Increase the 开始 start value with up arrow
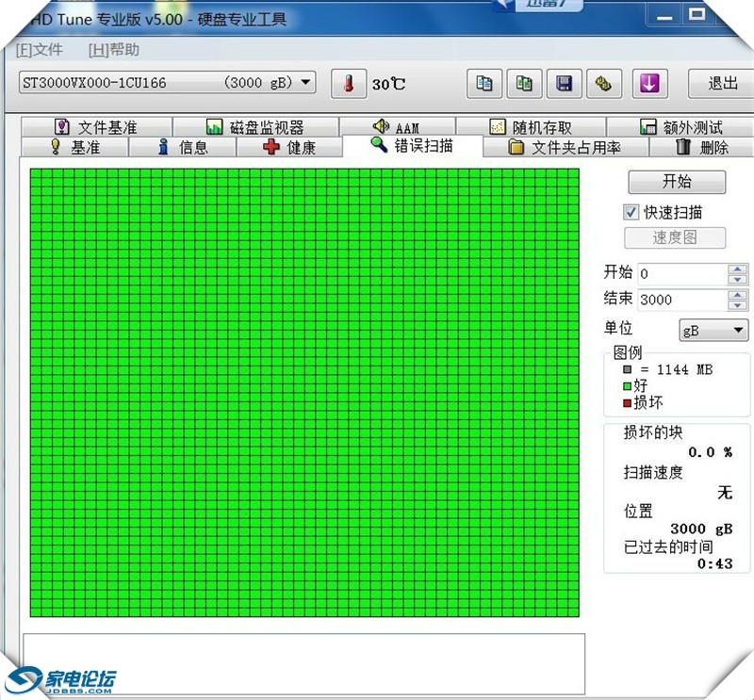This screenshot has width=754, height=700. (x=738, y=269)
